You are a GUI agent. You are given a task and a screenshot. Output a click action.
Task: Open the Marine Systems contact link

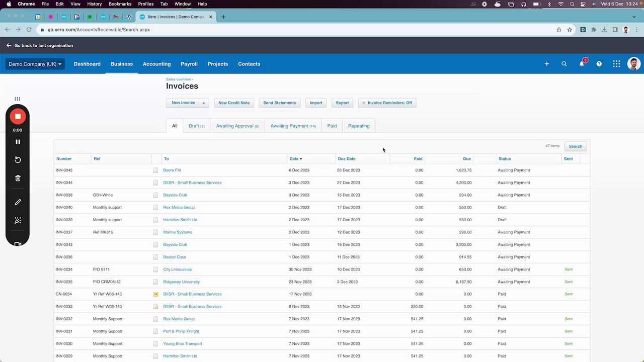tap(178, 232)
